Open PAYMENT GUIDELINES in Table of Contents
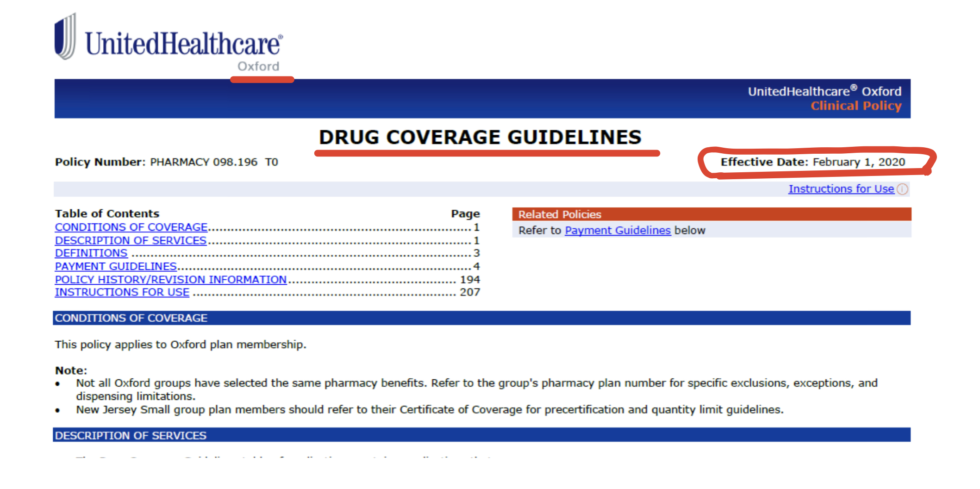Image resolution: width=980 pixels, height=489 pixels. pos(116,267)
